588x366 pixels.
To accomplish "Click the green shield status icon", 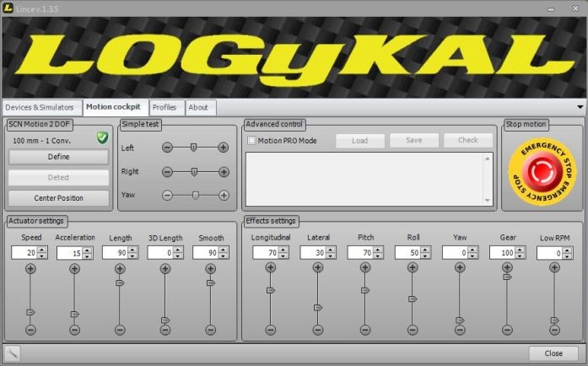I will [102, 137].
